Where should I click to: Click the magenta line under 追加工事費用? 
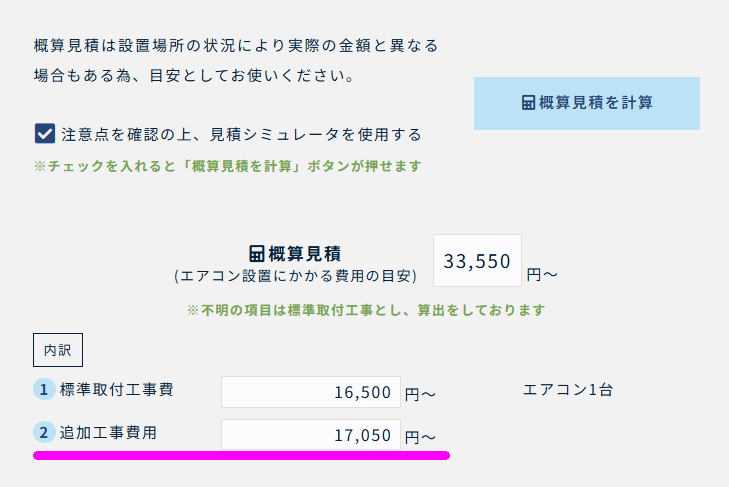point(241,455)
